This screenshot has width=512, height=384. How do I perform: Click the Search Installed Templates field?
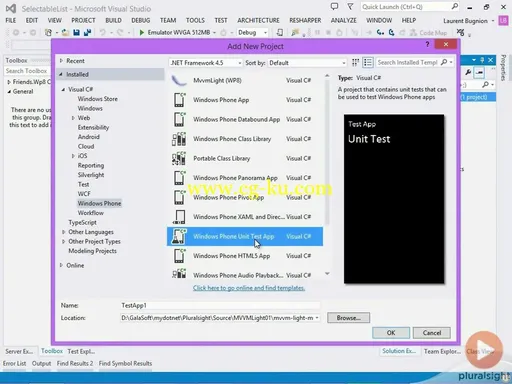click(408, 62)
